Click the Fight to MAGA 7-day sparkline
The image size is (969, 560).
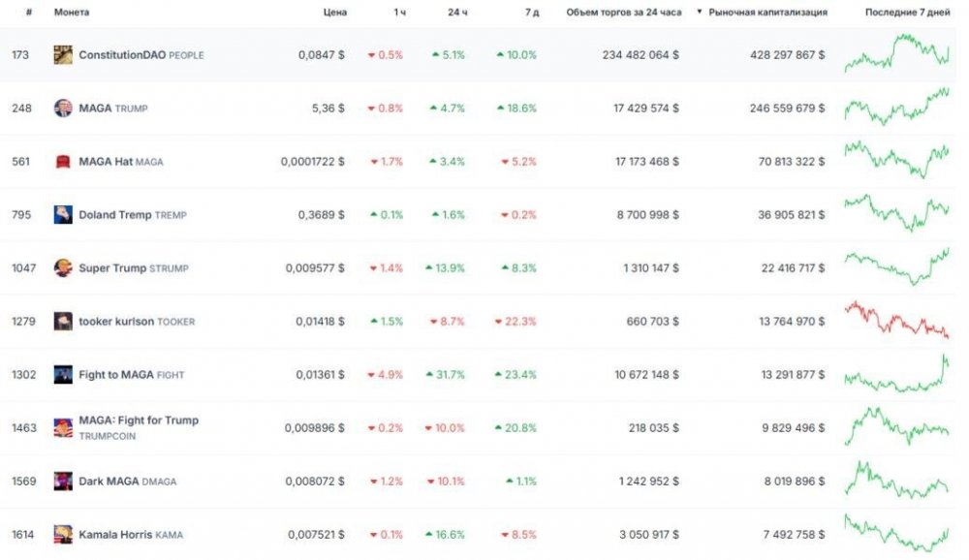[896, 374]
